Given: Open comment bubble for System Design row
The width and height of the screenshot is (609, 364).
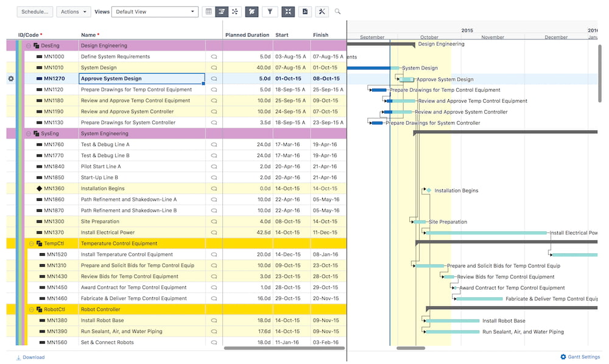Looking at the screenshot, I should 214,68.
